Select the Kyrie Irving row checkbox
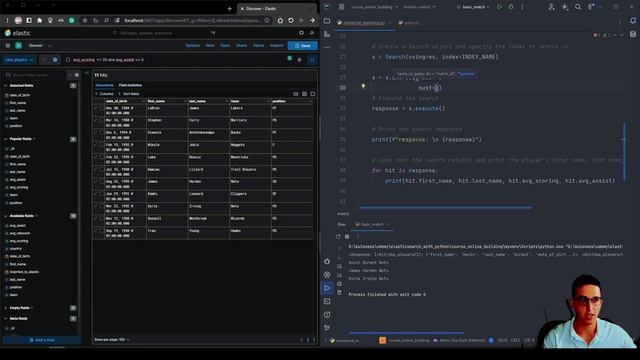 101,206
